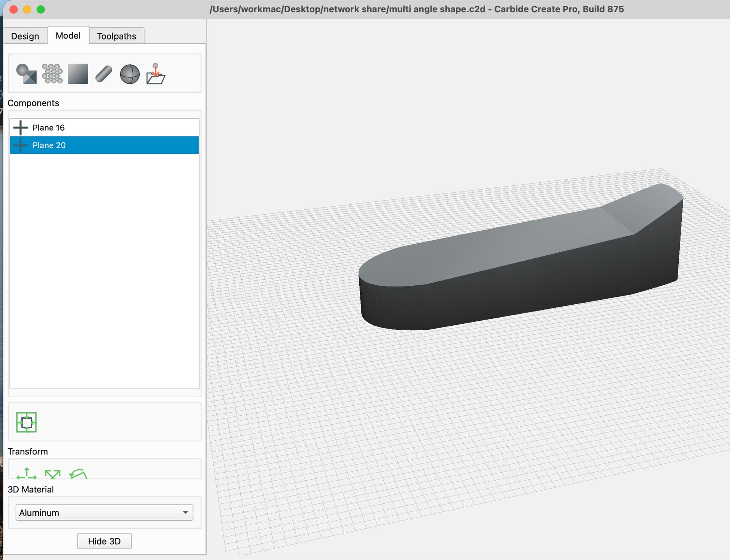Select the Shape modeling tool icon
Screen dimensions: 730x560
pyautogui.click(x=26, y=74)
